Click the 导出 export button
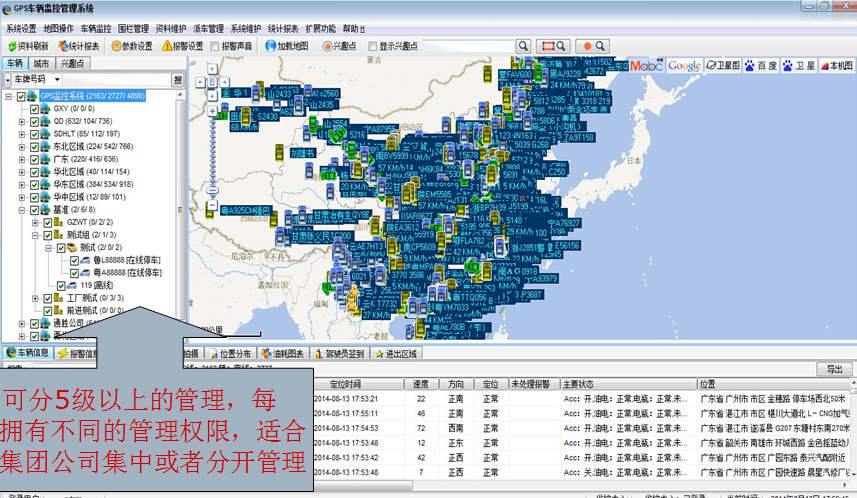857x498 pixels. point(832,369)
